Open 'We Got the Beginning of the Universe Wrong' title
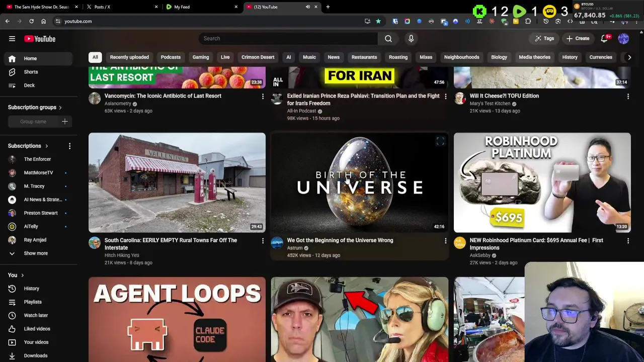The image size is (644, 362). [340, 240]
